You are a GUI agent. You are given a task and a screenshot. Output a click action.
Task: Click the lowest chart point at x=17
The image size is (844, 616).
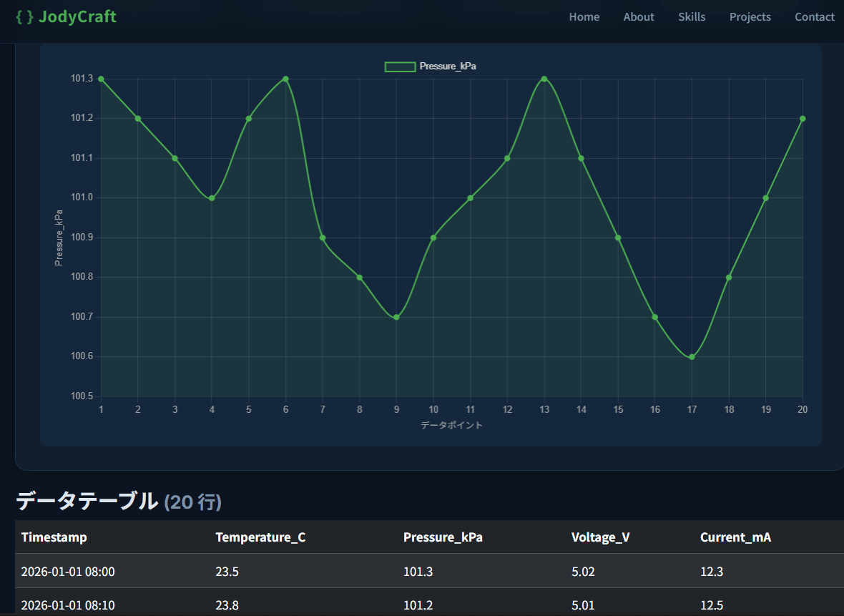click(692, 357)
